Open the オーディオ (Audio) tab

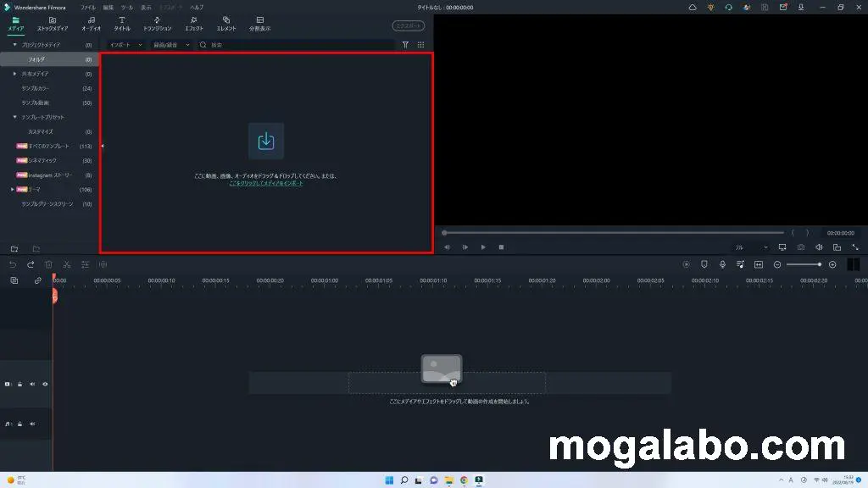91,23
